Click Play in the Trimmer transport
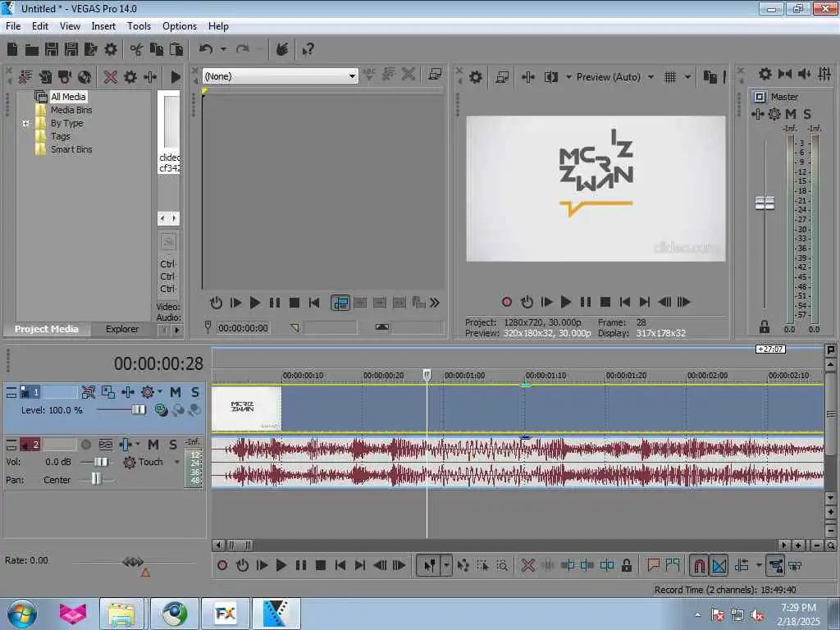The image size is (840, 630). (x=255, y=303)
